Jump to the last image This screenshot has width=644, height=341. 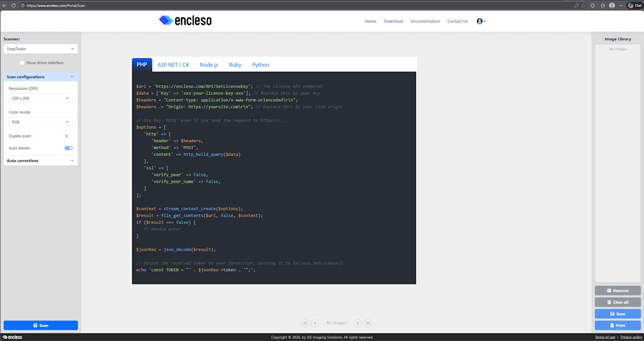pos(368,323)
